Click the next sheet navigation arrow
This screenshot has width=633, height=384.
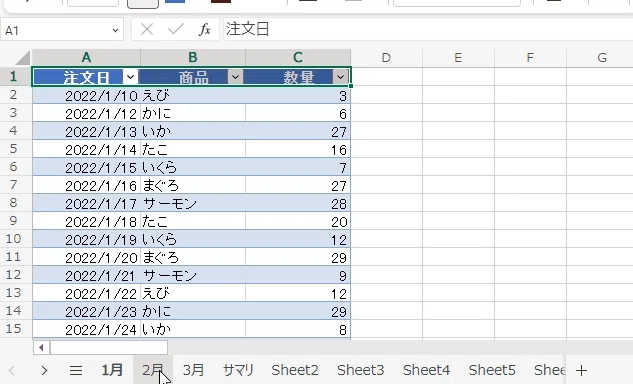coord(44,370)
